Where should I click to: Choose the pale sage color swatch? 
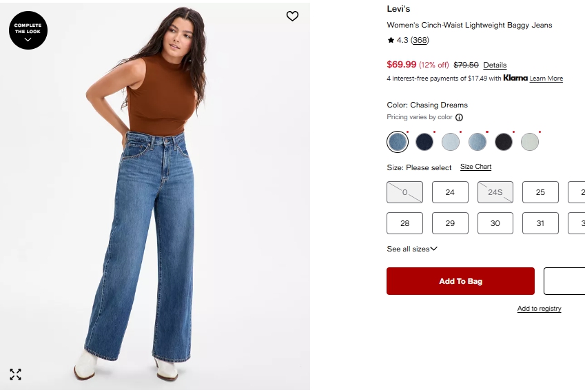coord(530,142)
